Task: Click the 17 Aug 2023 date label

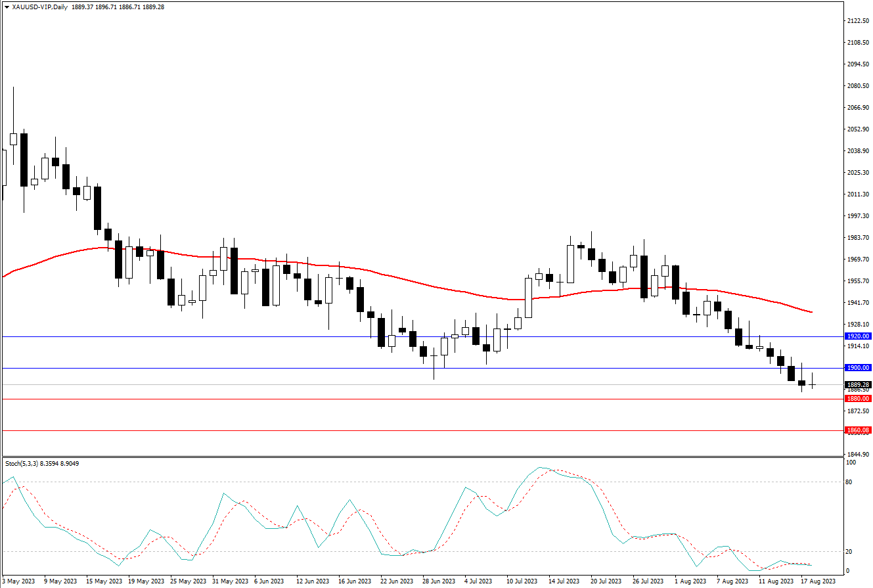Action: pos(818,581)
